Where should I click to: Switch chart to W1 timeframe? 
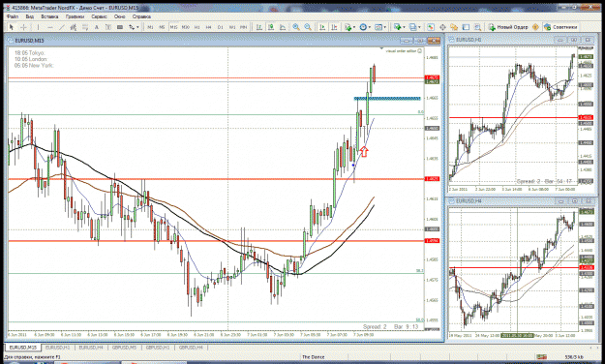point(232,27)
